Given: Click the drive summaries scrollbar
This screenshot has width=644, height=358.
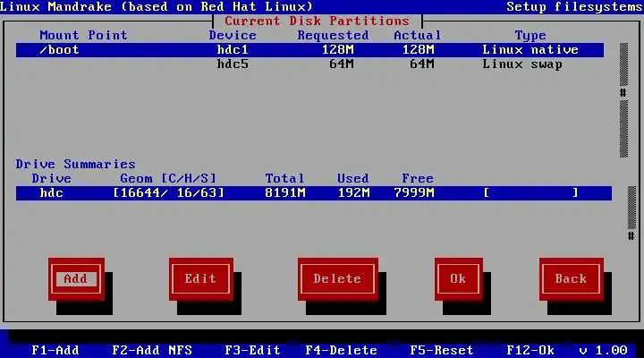Looking at the screenshot, I should coord(631,213).
